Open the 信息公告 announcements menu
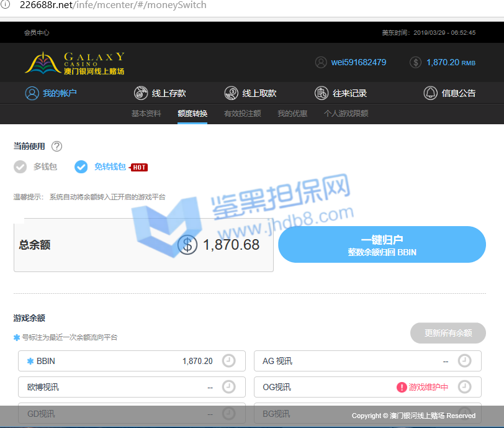The height and width of the screenshot is (428, 504). click(450, 93)
